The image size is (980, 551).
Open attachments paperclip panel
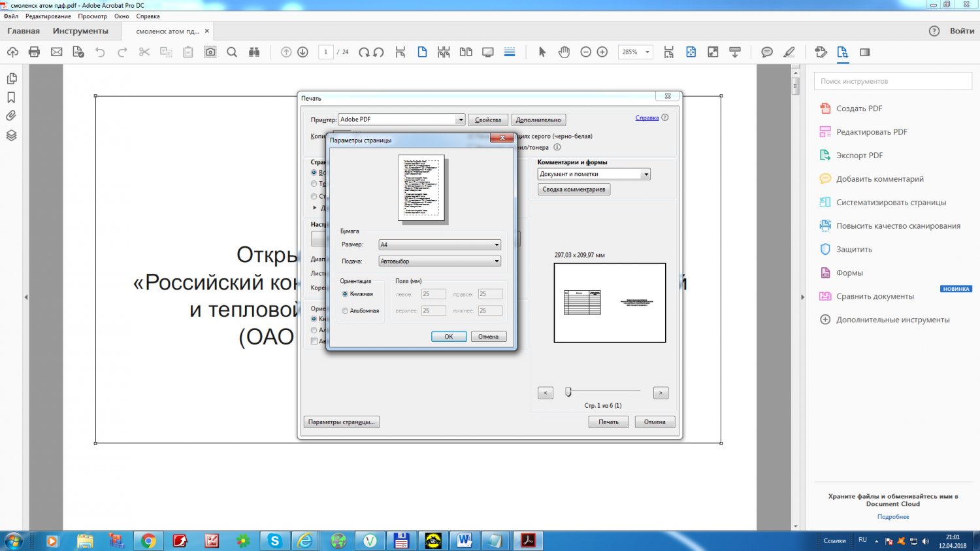click(11, 116)
